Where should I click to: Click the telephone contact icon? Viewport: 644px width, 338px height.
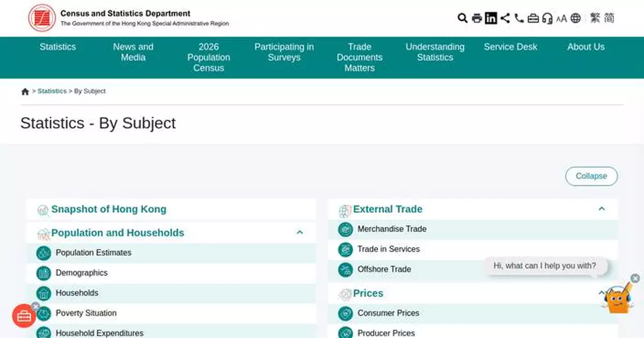click(519, 18)
